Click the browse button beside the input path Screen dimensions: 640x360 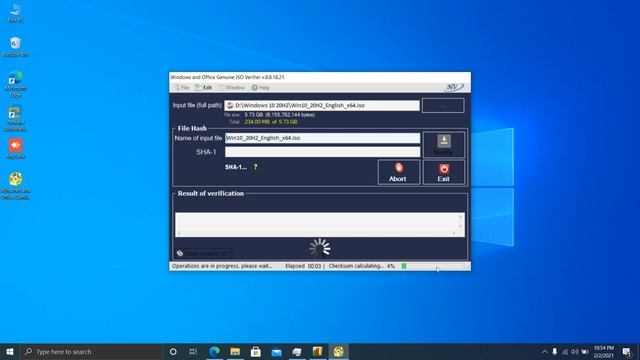point(443,105)
